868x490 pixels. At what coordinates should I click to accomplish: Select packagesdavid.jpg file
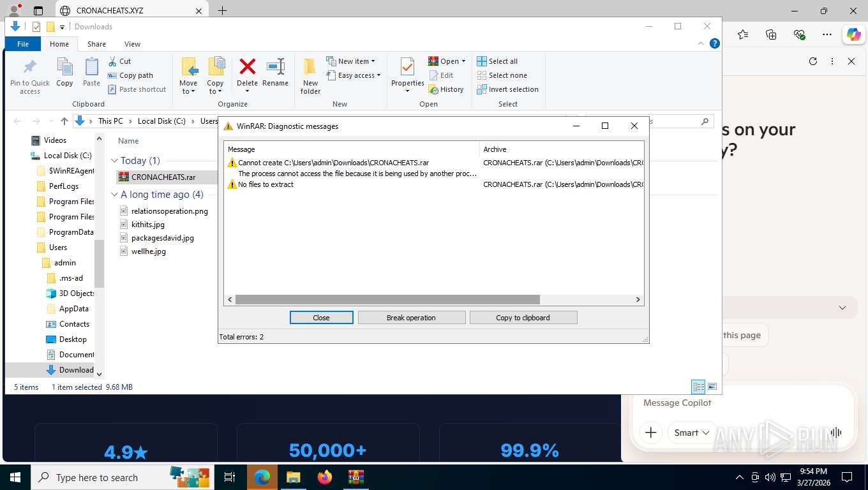pos(162,238)
